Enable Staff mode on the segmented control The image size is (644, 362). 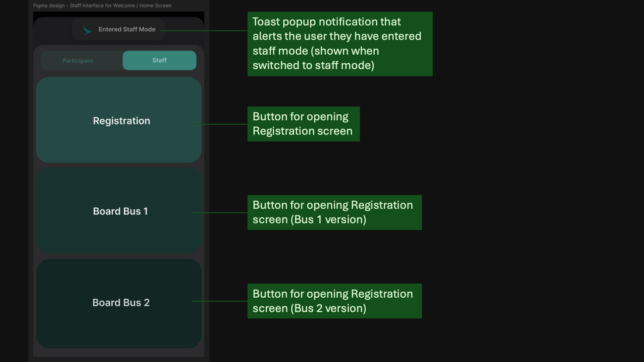(159, 60)
